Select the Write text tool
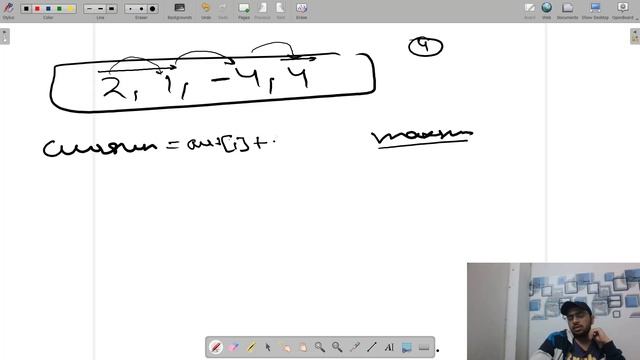 point(389,347)
